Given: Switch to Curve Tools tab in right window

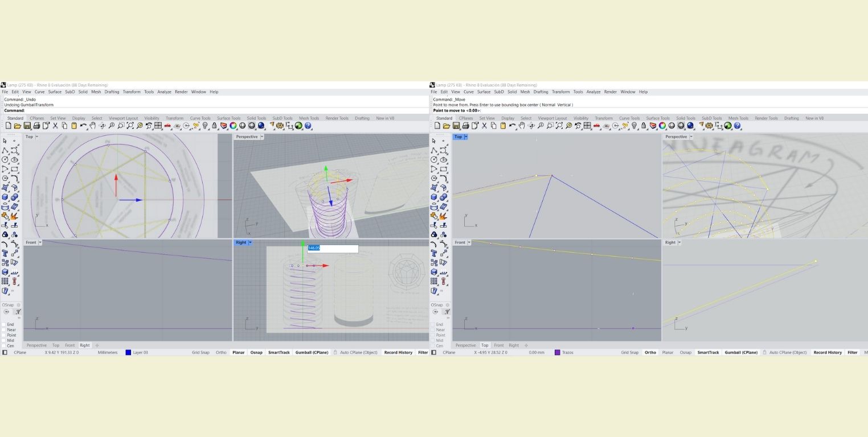Looking at the screenshot, I should (x=629, y=118).
